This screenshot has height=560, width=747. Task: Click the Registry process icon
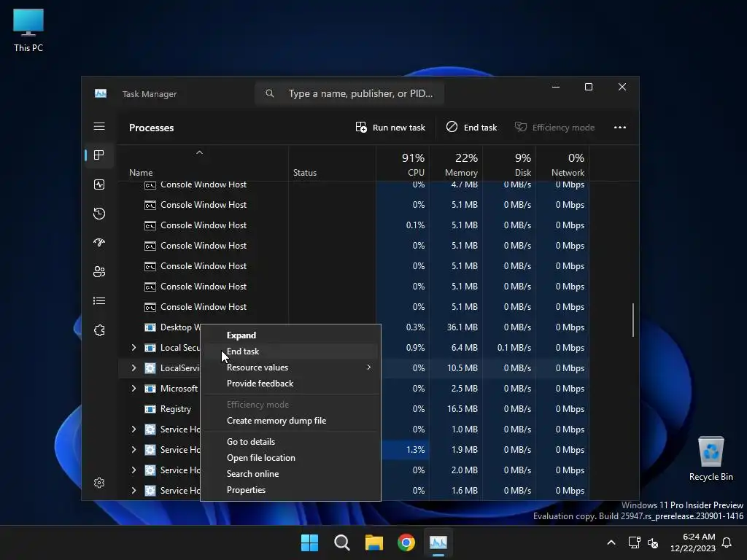[150, 409]
